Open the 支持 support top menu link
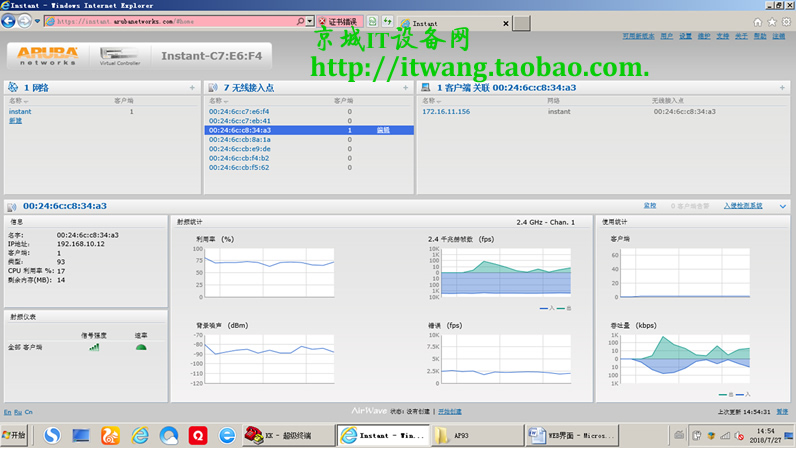796x449 pixels. point(722,36)
